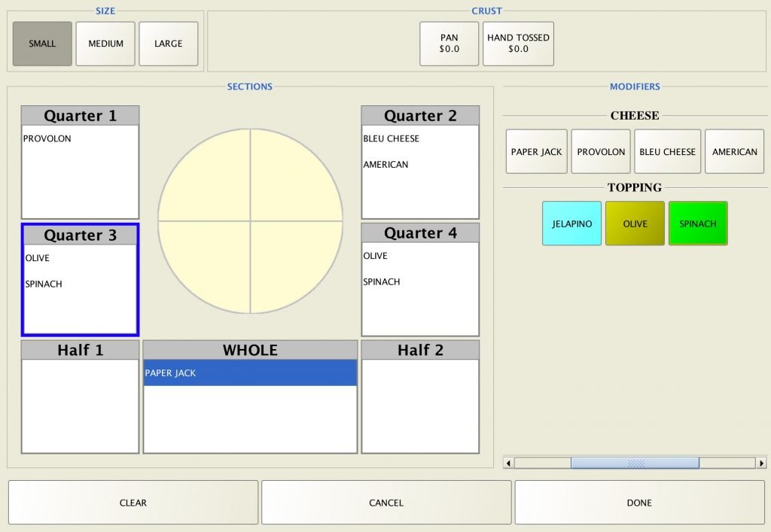
Task: Add PAPER JACK cheese modifier
Action: [x=536, y=152]
